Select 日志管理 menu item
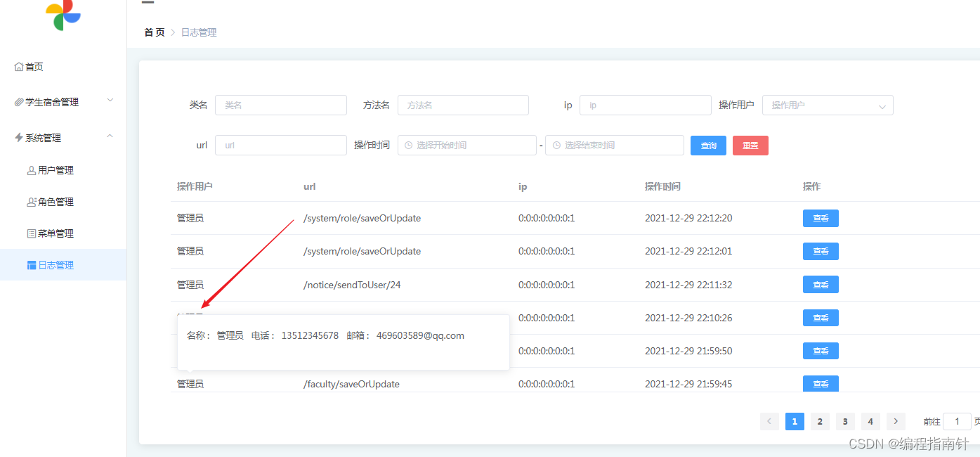The width and height of the screenshot is (980, 457). 63,265
